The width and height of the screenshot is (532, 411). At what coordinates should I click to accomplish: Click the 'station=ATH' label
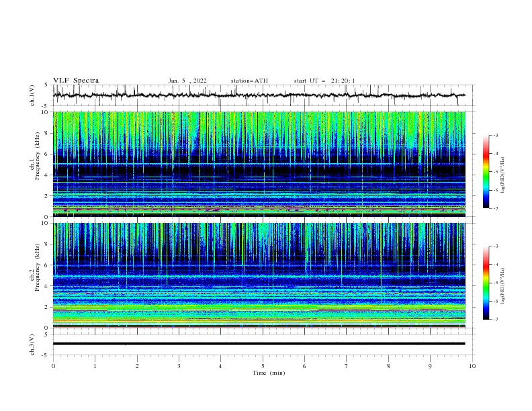(249, 81)
